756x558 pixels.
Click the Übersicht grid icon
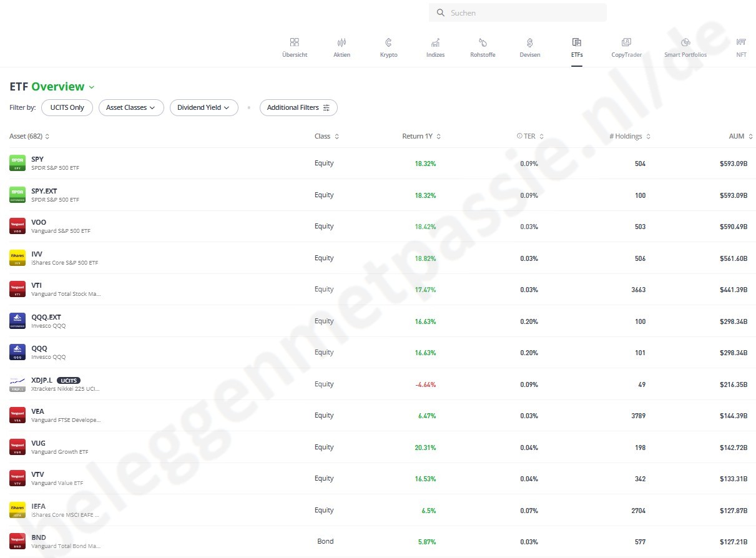click(x=295, y=42)
